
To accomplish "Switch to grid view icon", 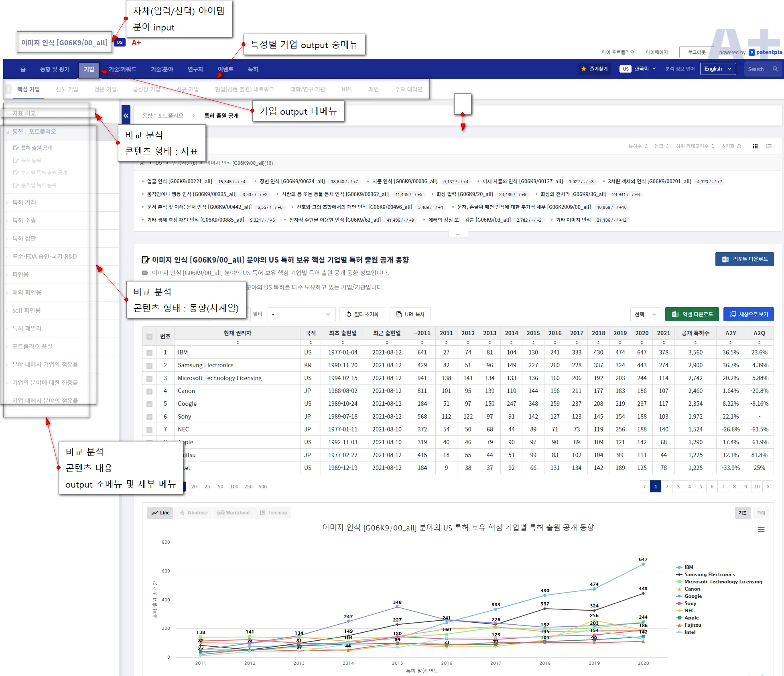I will [755, 146].
